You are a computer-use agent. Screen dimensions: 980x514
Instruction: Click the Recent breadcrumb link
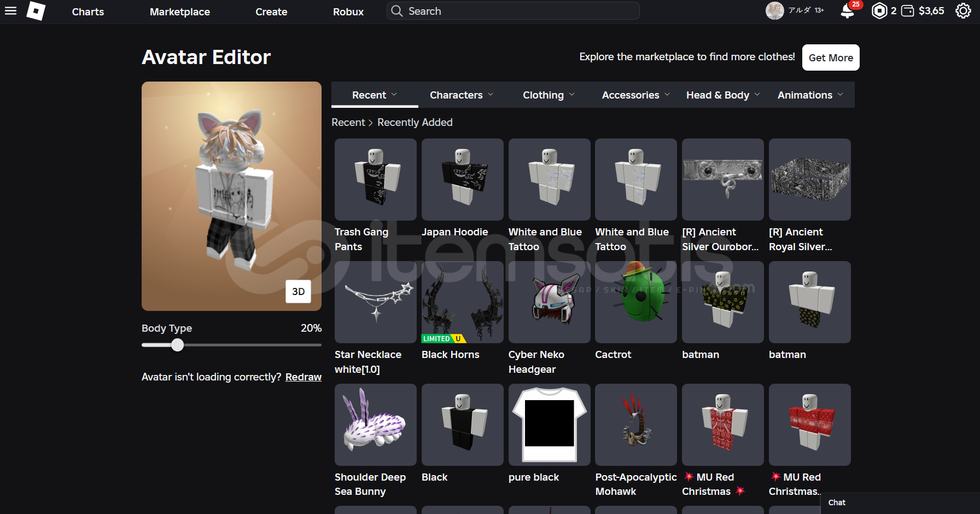point(348,123)
